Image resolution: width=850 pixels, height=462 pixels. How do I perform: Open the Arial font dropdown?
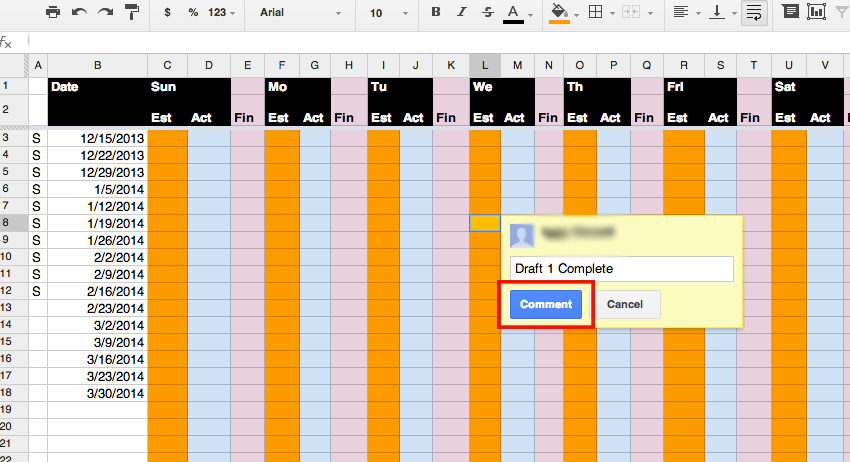click(300, 12)
